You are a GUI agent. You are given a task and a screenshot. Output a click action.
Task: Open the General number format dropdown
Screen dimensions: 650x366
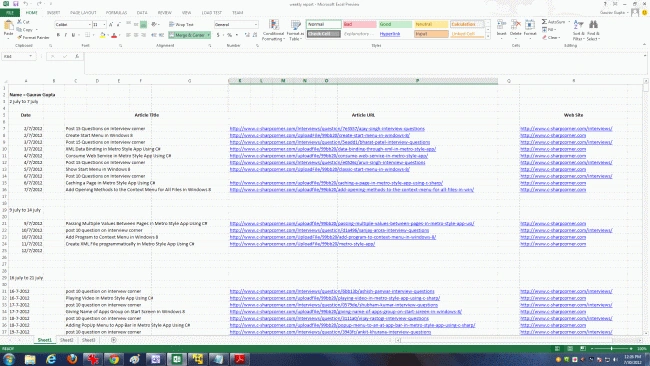pyautogui.click(x=256, y=25)
